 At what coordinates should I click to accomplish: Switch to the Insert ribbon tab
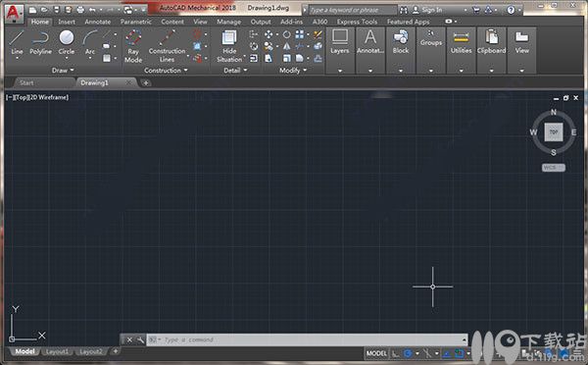coord(67,22)
